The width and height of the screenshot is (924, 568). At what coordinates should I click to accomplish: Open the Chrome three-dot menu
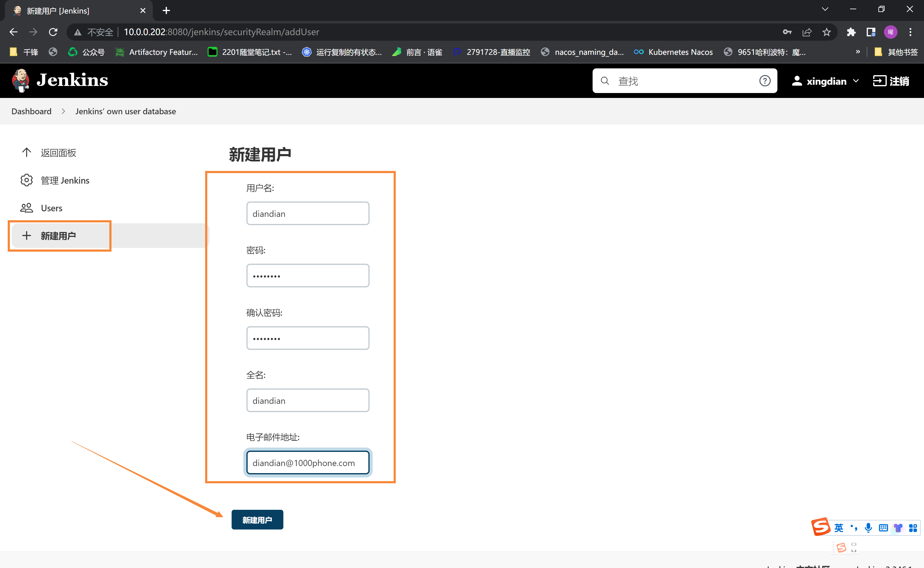tap(910, 32)
